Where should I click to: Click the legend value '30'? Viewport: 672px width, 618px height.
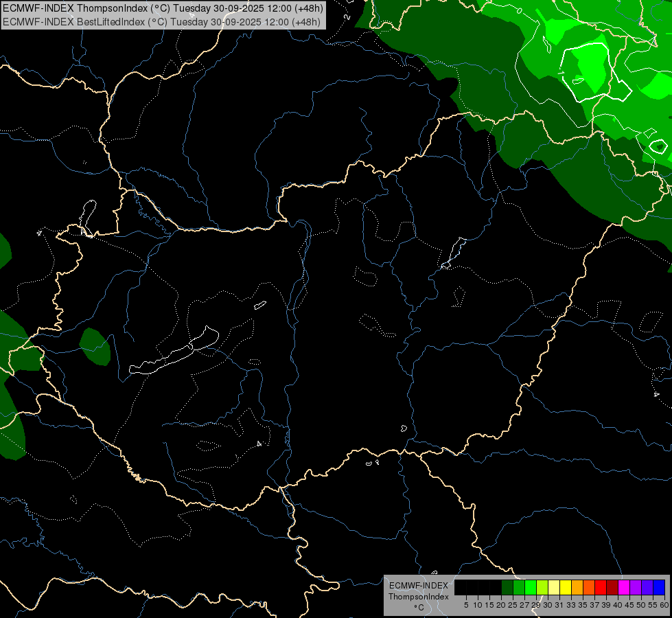click(x=548, y=605)
